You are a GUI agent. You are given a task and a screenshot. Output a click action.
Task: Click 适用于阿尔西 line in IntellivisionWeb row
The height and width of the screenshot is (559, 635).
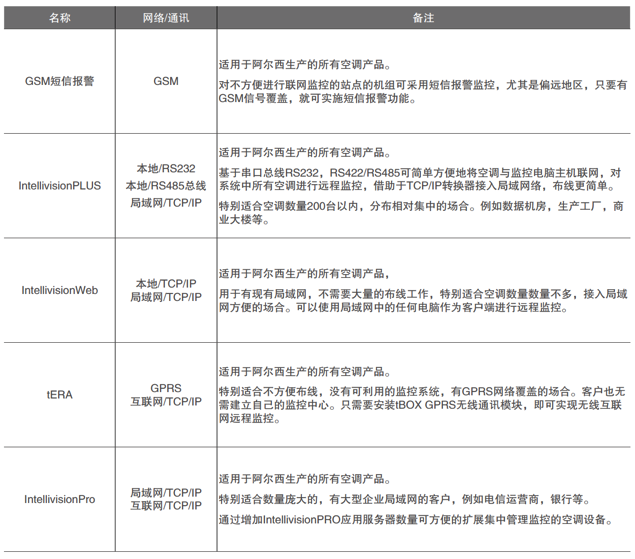304,274
